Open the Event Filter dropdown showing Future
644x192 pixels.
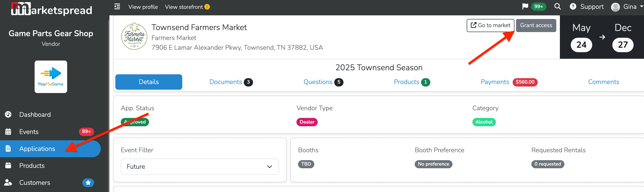coord(200,166)
